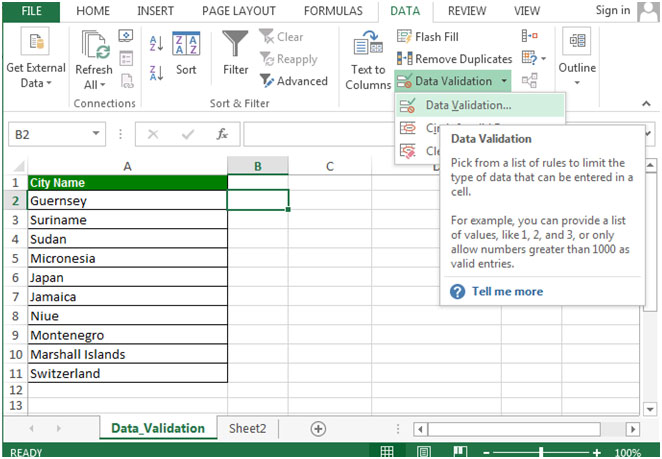Image resolution: width=662 pixels, height=459 pixels.
Task: Toggle the Filter funnel icon
Action: point(235,44)
